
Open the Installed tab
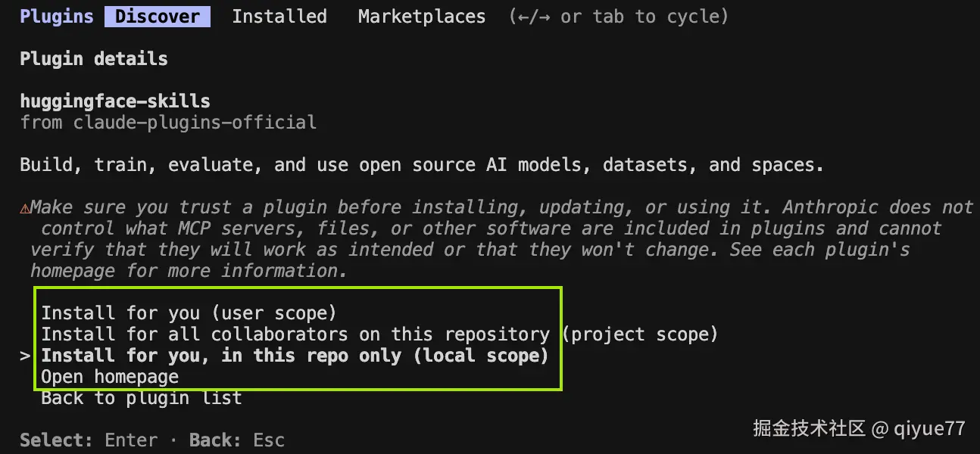[279, 17]
